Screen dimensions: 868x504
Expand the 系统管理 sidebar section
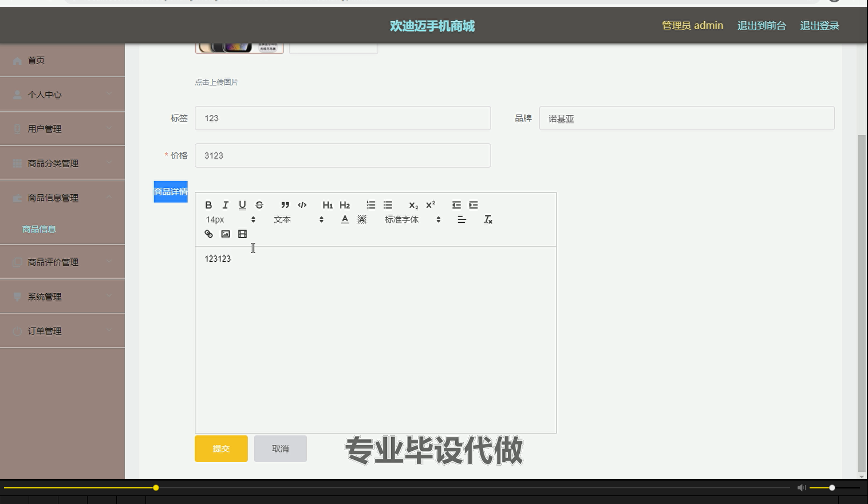pyautogui.click(x=44, y=296)
